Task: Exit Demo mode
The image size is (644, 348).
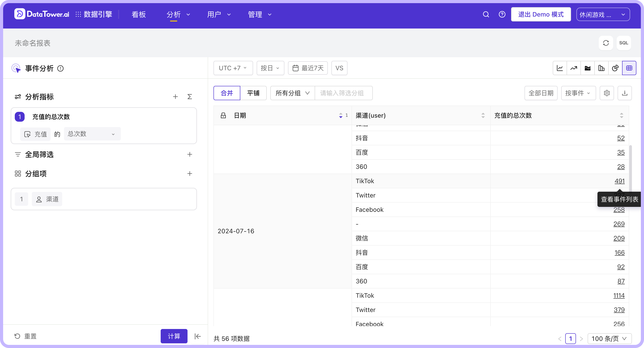Action: (x=541, y=14)
